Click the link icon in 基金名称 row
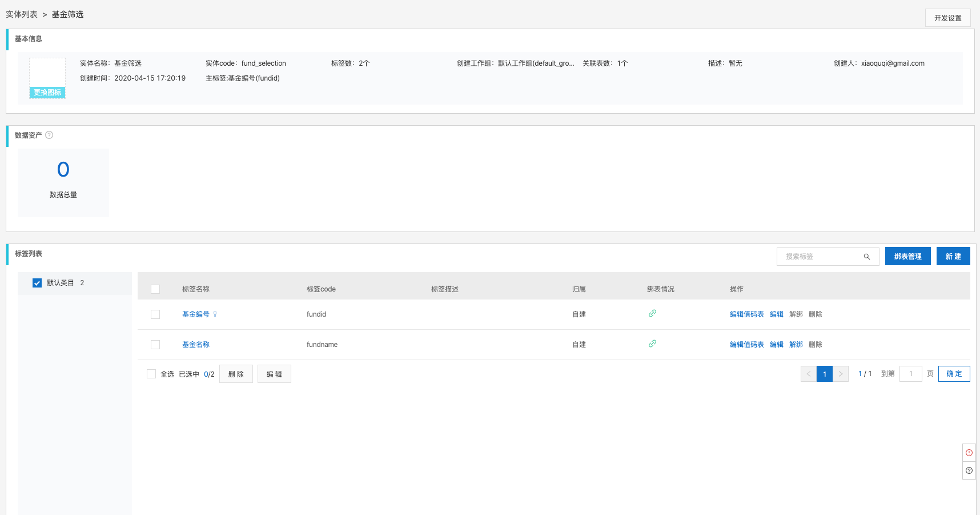The height and width of the screenshot is (515, 980). click(x=652, y=344)
